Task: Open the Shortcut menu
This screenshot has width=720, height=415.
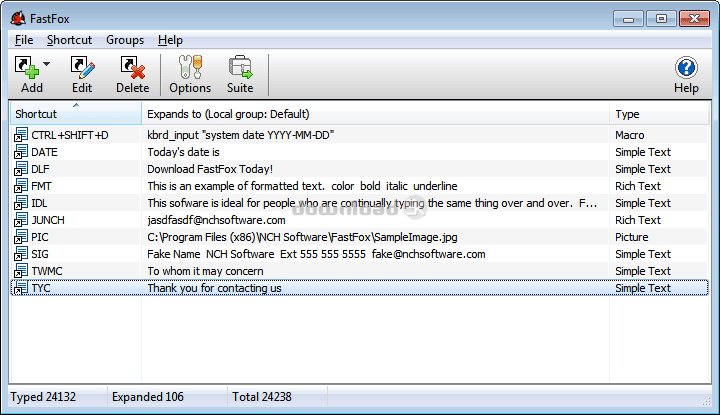Action: pos(69,40)
